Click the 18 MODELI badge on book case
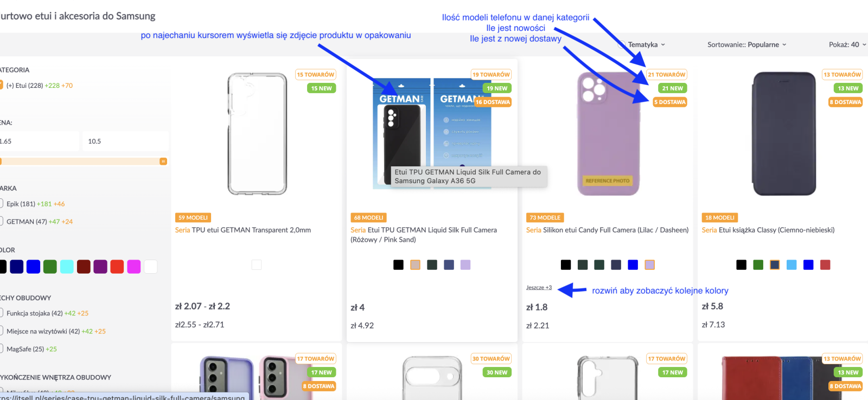The width and height of the screenshot is (868, 400). [x=719, y=217]
